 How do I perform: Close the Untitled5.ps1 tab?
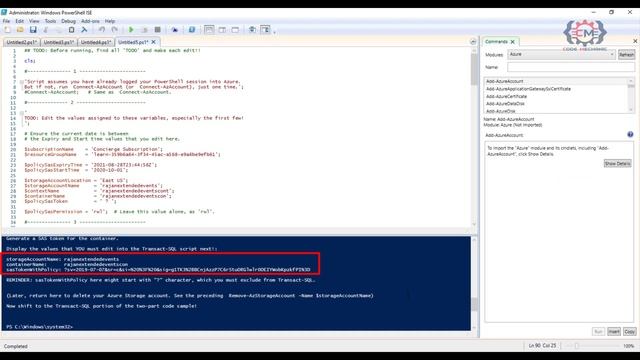tap(153, 42)
